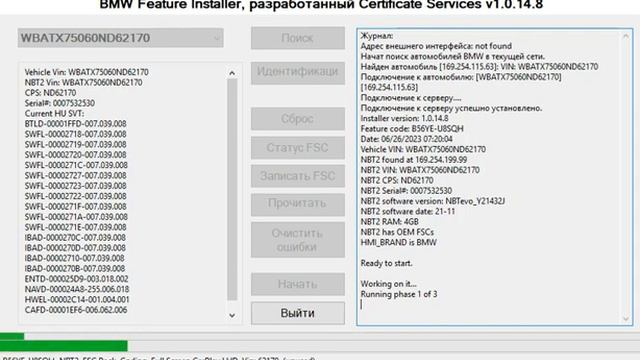Select the SWFL-00002718-007.039.008 entry

pos(76,134)
